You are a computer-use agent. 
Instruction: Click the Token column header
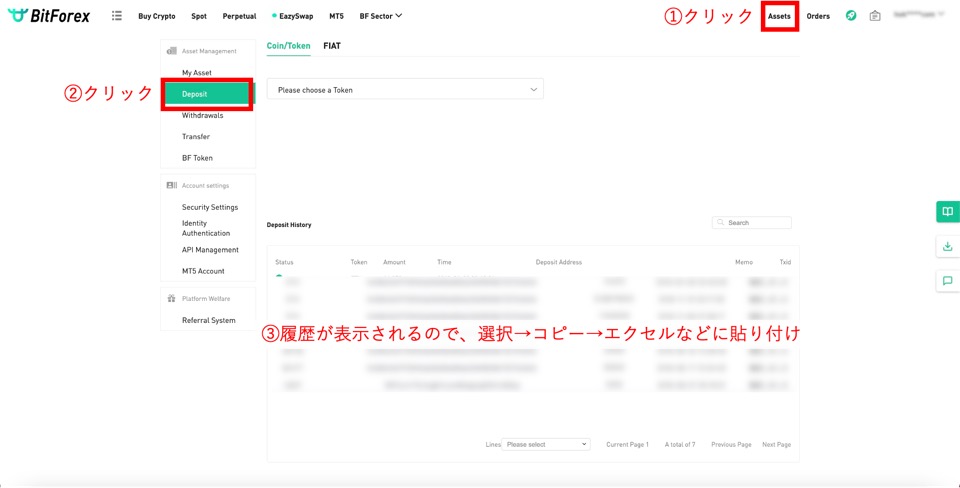[x=359, y=262]
